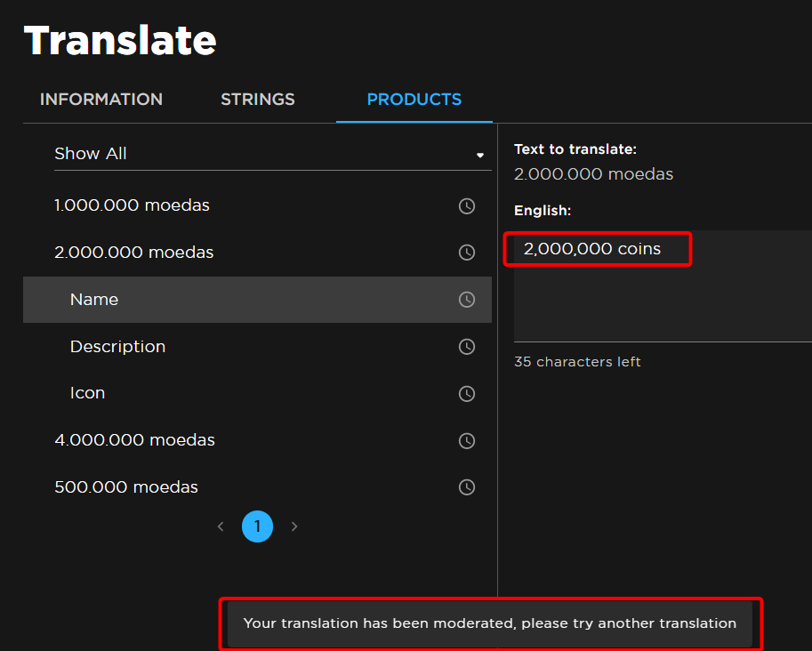This screenshot has width=812, height=651.
Task: Click the clock icon next to 500.000 moedas
Action: pos(466,486)
